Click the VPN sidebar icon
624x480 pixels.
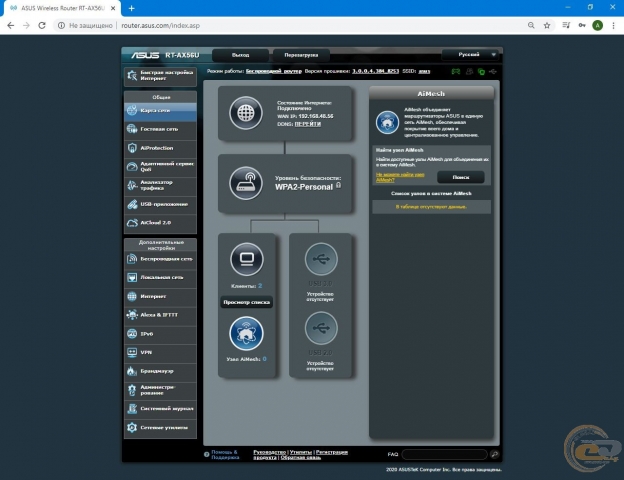(132, 352)
